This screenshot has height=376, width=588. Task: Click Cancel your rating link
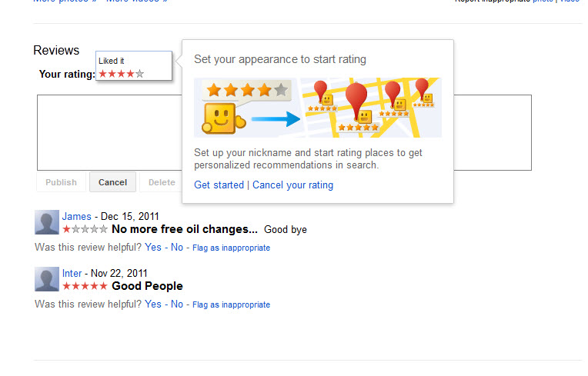(x=293, y=185)
